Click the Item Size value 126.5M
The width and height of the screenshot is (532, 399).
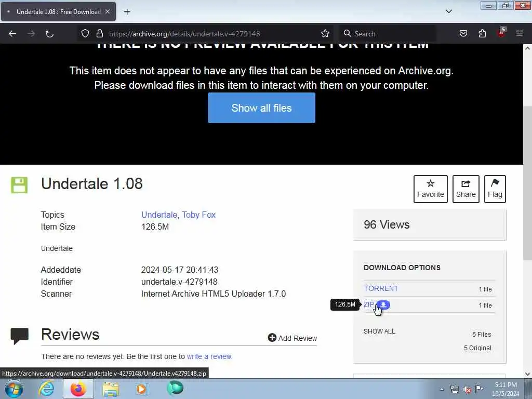coord(155,227)
